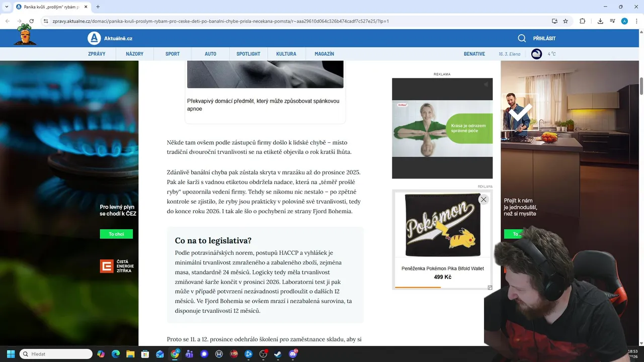This screenshot has height=362, width=644.
Task: Open the Windows Start menu
Action: 11,354
